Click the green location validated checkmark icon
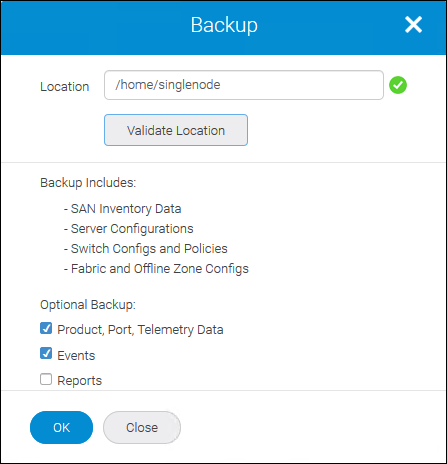Screen dimensions: 447x464 398,85
